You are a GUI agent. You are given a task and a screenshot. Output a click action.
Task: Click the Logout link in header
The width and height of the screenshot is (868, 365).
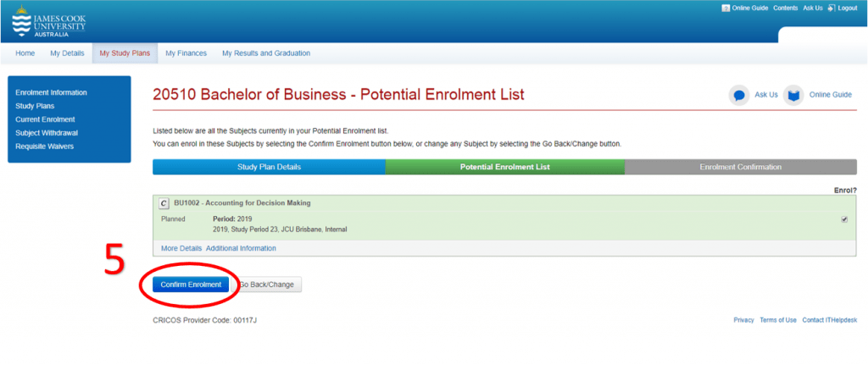(x=848, y=8)
